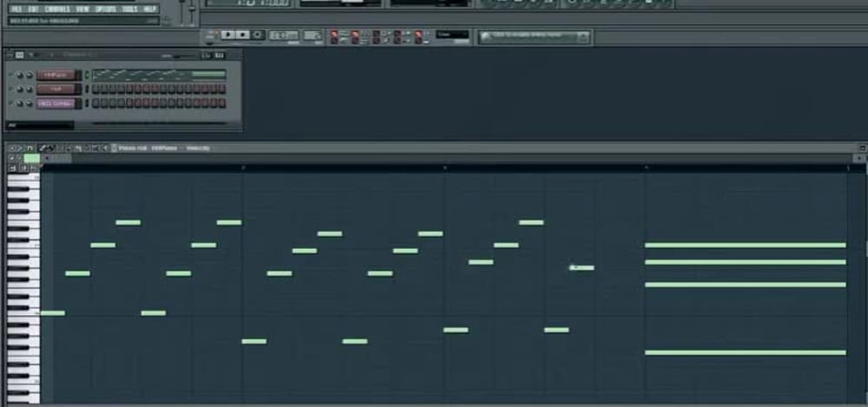Open the piano roll HHPiano target channel selector
The height and width of the screenshot is (407, 868).
pos(164,148)
